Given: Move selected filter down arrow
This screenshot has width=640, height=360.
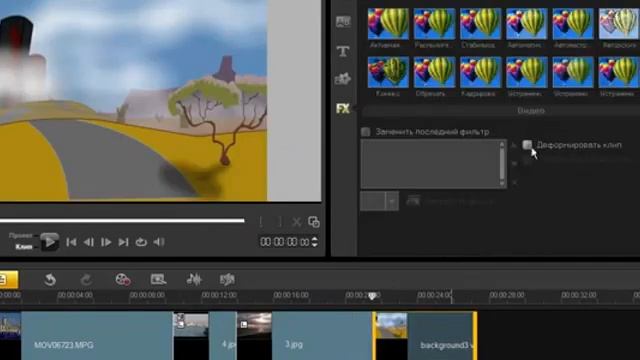Looking at the screenshot, I should click(x=514, y=164).
